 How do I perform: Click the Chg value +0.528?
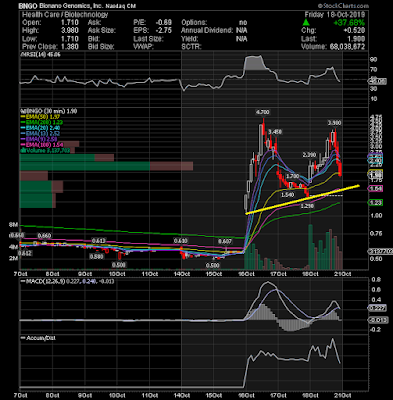click(x=354, y=31)
